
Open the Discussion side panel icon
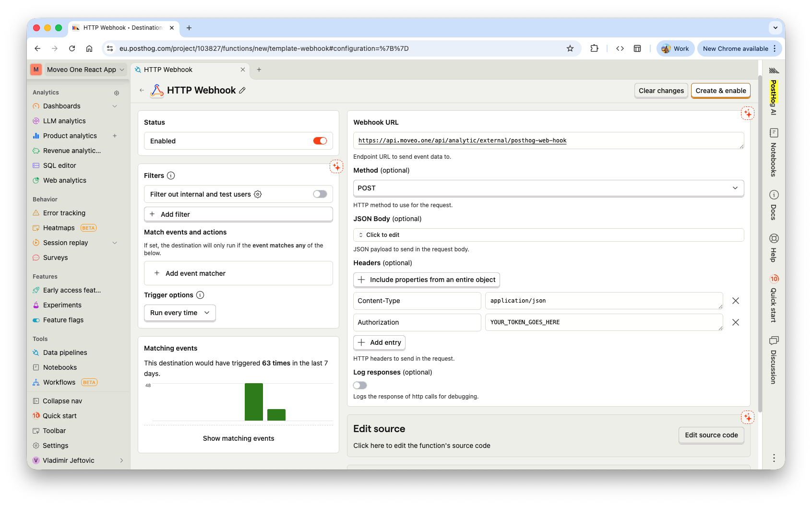click(x=774, y=341)
